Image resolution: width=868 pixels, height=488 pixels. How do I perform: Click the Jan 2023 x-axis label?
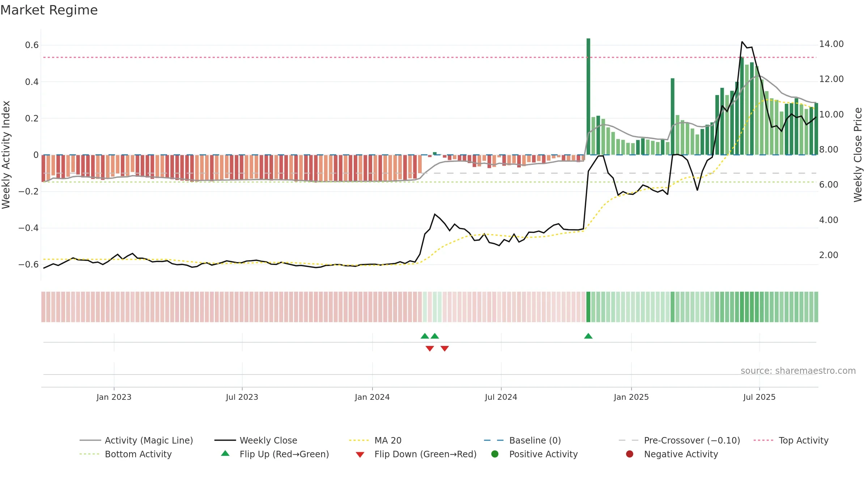tap(114, 397)
